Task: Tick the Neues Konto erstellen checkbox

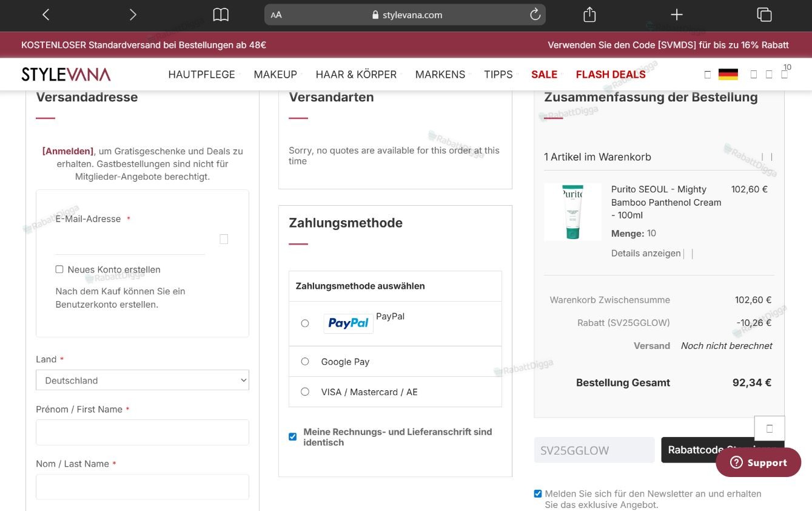Action: coord(59,269)
